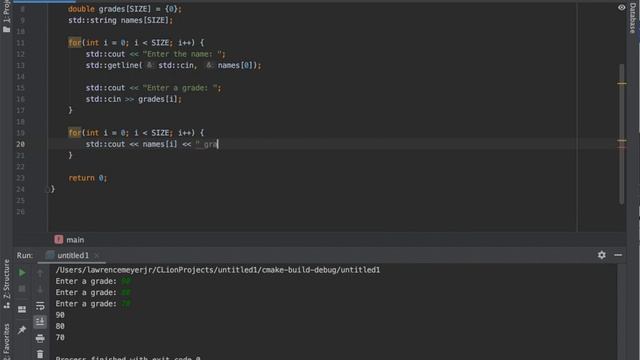640x360 pixels.
Task: Pin the Run tab with the pin icon
Action: 22,329
